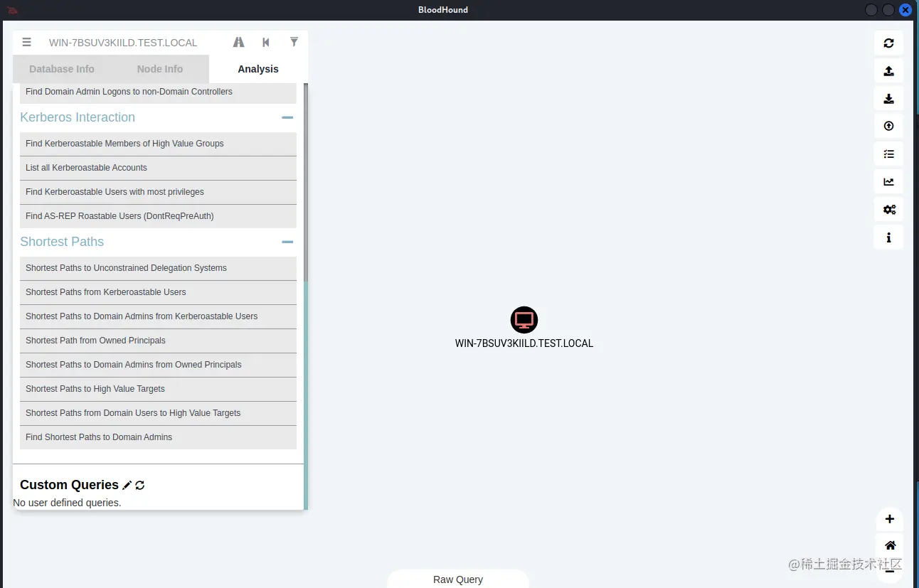Open the node filter funnel icon

tap(294, 42)
